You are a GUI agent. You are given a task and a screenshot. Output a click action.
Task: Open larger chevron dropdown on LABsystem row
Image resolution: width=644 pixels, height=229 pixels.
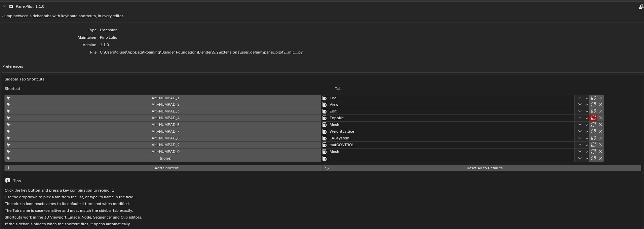(x=580, y=138)
